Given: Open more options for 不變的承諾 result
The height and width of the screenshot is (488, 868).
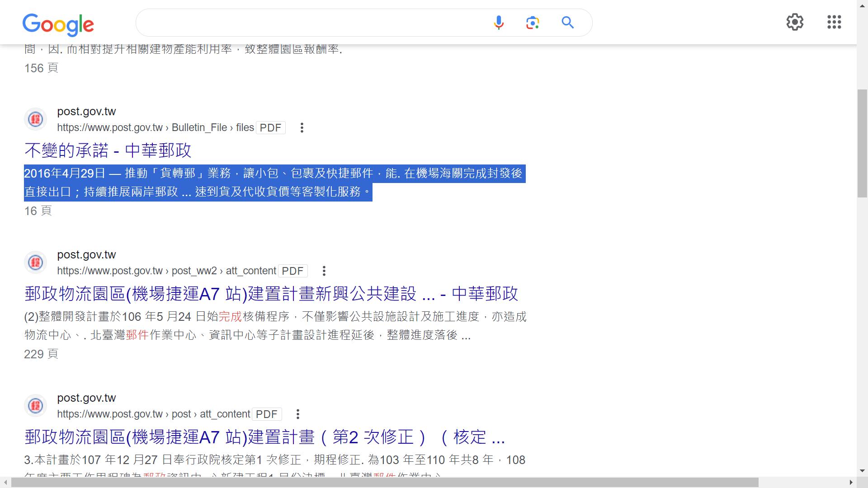Looking at the screenshot, I should [x=302, y=128].
